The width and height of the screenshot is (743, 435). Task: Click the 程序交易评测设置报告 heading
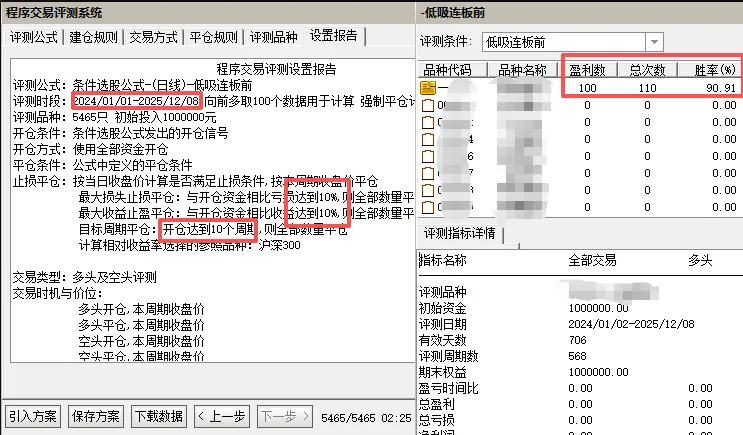pyautogui.click(x=276, y=69)
